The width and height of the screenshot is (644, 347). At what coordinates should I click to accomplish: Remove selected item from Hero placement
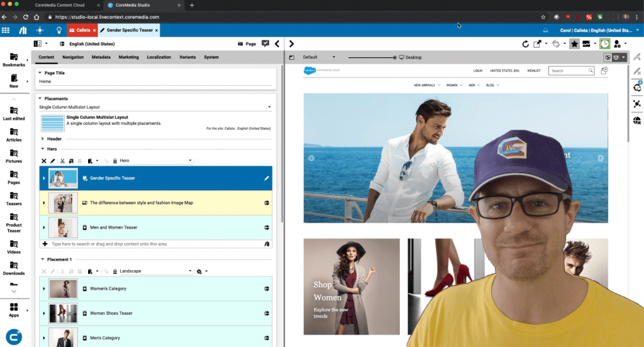pos(44,161)
